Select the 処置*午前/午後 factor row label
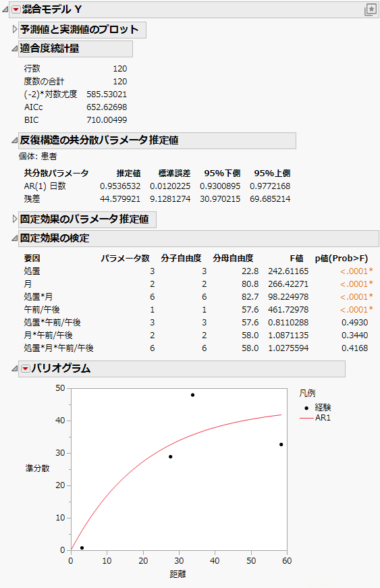The height and width of the screenshot is (588, 380). click(x=53, y=323)
